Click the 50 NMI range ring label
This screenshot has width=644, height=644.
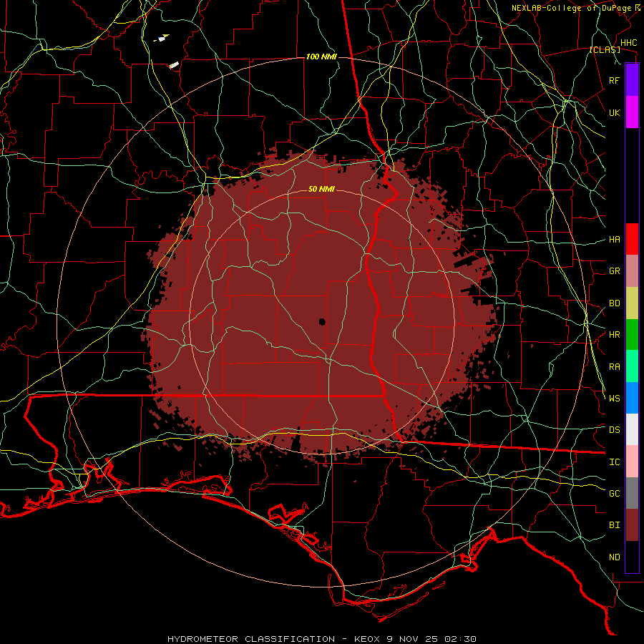(321, 189)
